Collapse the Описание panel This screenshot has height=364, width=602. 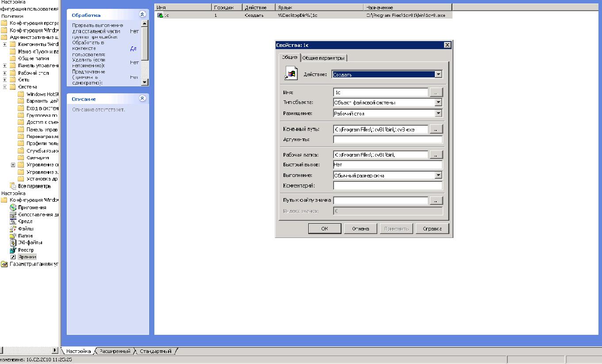142,98
